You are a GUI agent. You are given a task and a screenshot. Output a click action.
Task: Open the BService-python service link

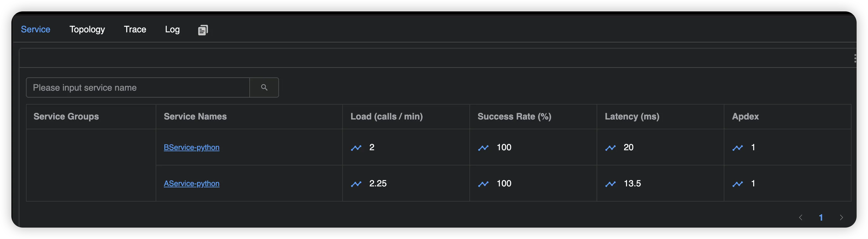191,147
